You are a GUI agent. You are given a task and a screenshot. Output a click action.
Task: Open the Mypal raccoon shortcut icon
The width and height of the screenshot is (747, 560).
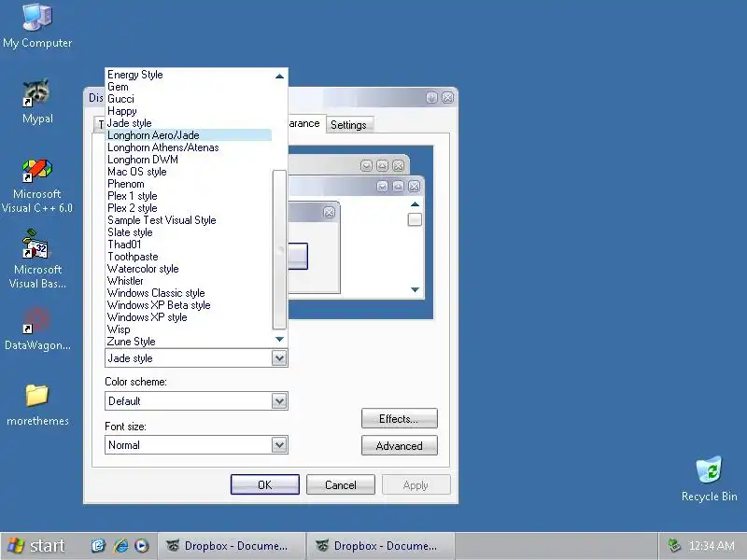37,102
